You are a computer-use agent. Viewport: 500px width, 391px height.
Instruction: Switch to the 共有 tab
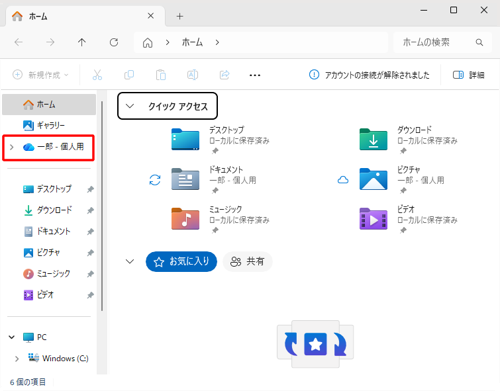coord(248,262)
